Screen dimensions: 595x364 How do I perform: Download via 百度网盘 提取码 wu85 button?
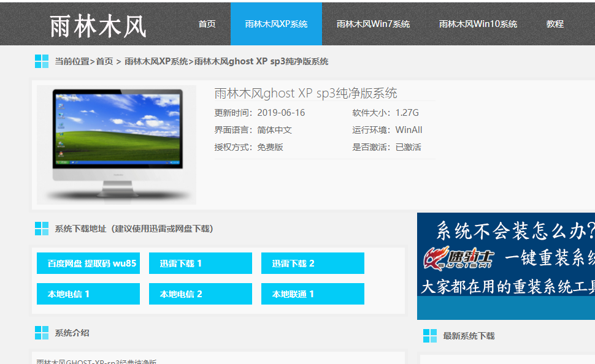(x=88, y=263)
